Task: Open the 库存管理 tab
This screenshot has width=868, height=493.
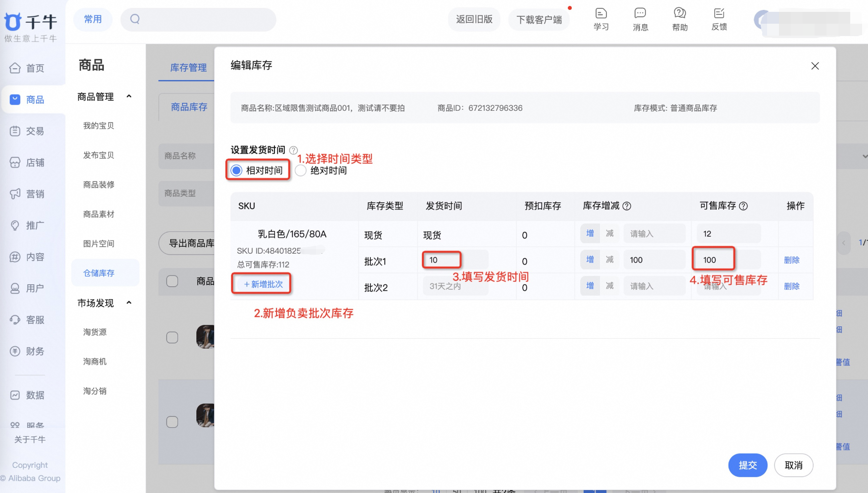Action: (x=188, y=68)
